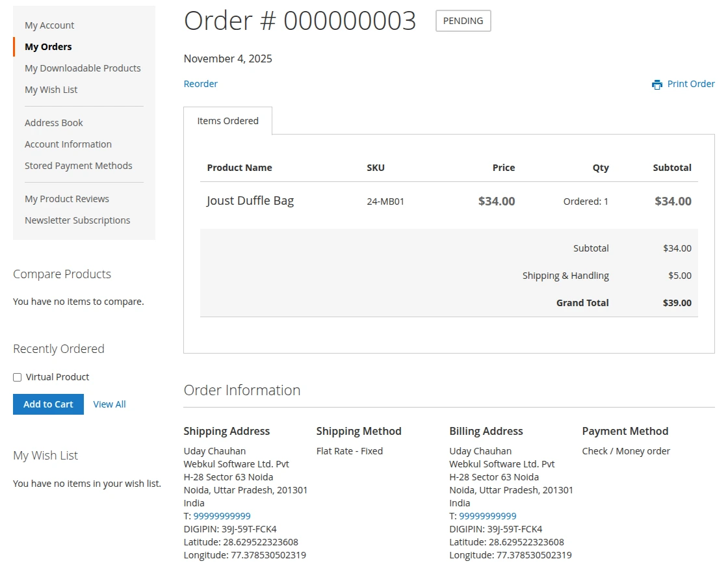Check the Virtual Product checkbox
Viewport: 728px width, 572px height.
17,377
